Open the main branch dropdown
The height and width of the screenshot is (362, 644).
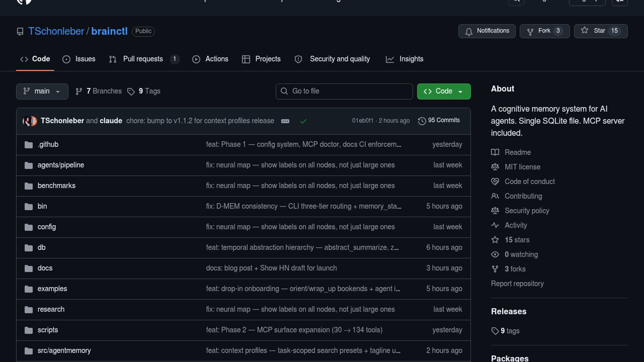click(x=42, y=91)
